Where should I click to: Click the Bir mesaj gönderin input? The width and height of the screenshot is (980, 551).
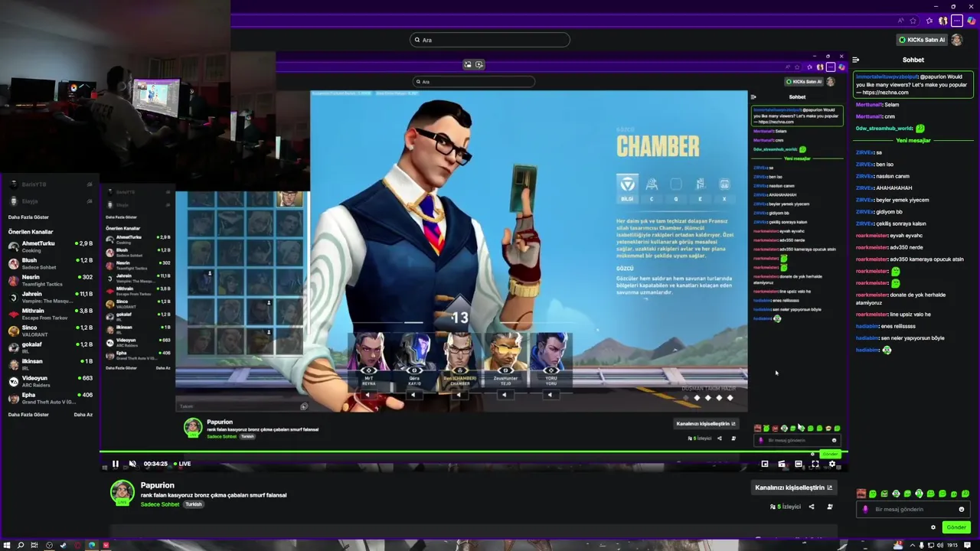[x=914, y=510]
